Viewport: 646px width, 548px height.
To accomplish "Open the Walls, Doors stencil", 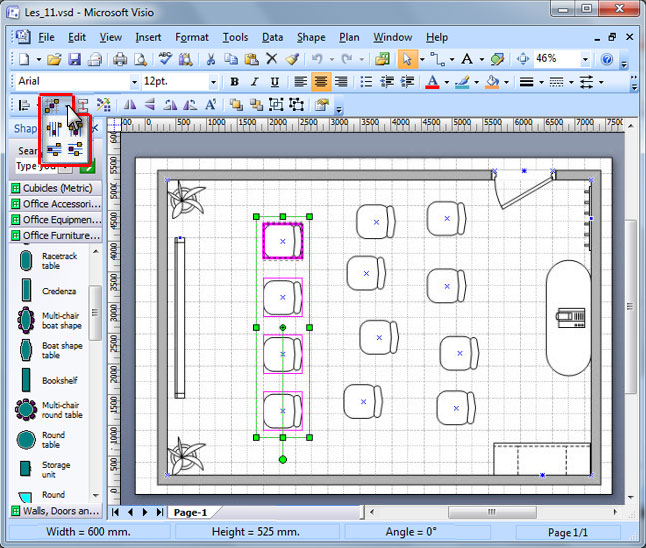I will pos(56,511).
